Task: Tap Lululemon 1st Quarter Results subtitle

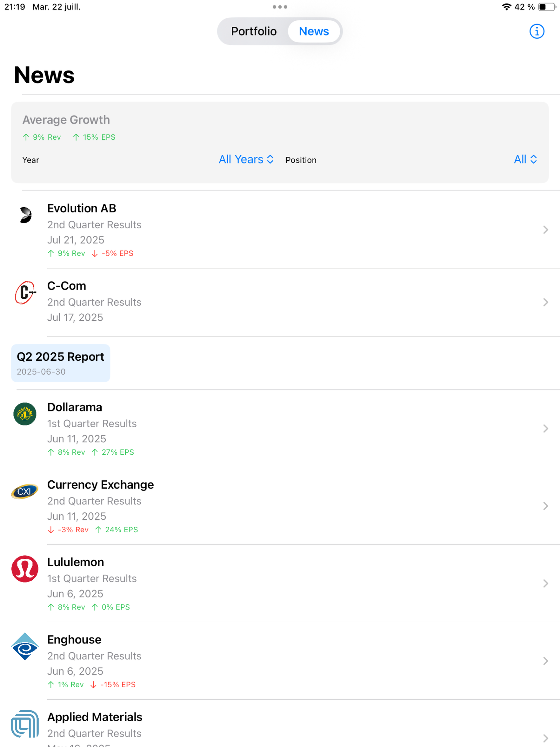Action: 92,579
